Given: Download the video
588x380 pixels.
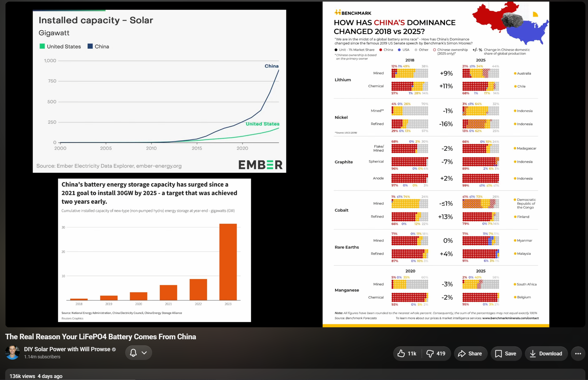Looking at the screenshot, I should (x=546, y=353).
